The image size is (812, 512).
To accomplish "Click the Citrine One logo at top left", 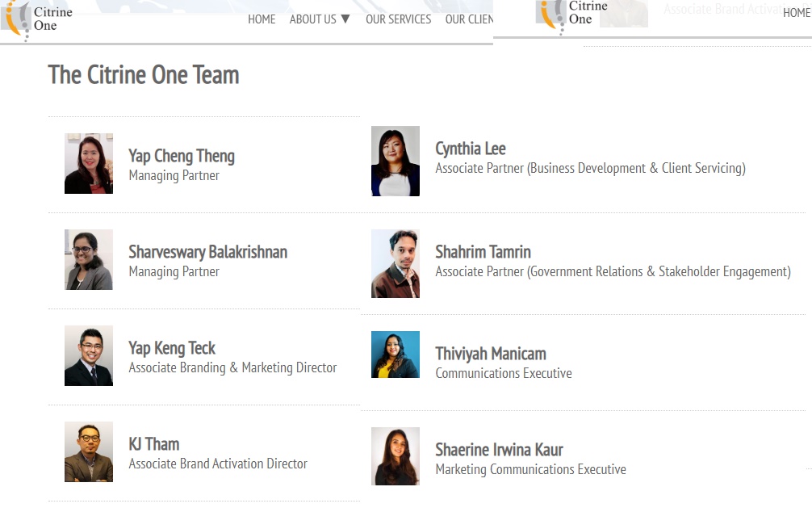I will tap(38, 18).
